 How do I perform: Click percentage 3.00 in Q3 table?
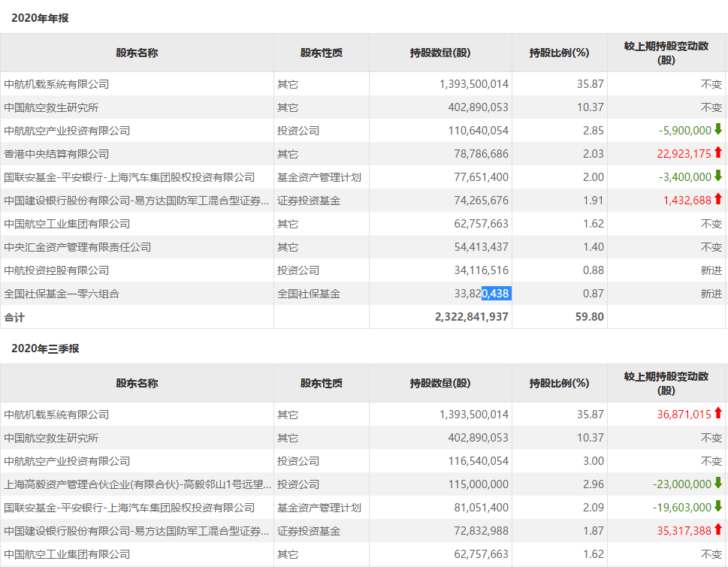point(594,461)
